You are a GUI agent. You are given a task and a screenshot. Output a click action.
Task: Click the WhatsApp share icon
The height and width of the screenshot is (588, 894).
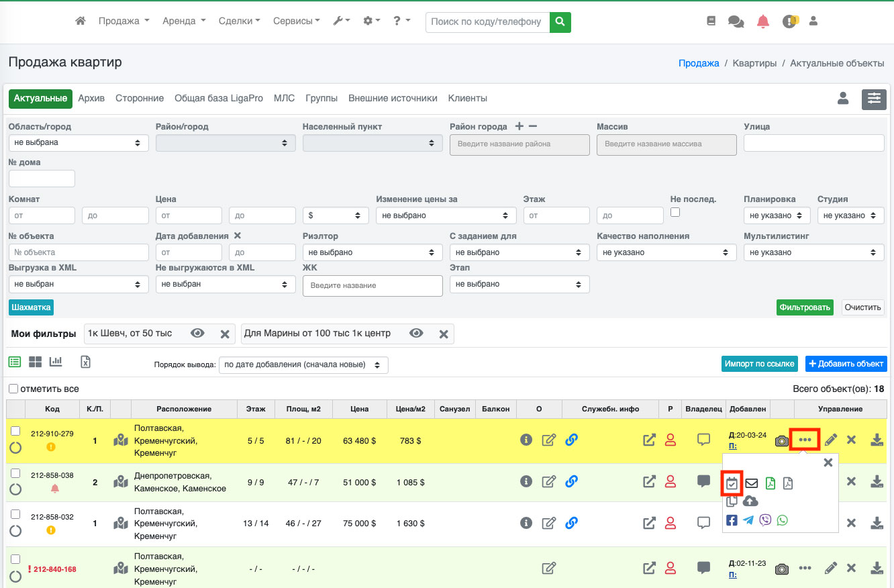pos(782,520)
